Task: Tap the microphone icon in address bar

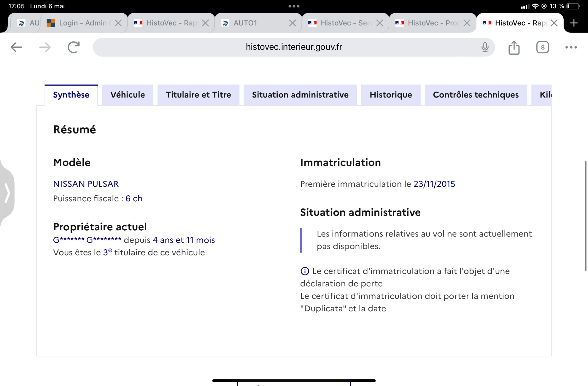Action: point(485,47)
